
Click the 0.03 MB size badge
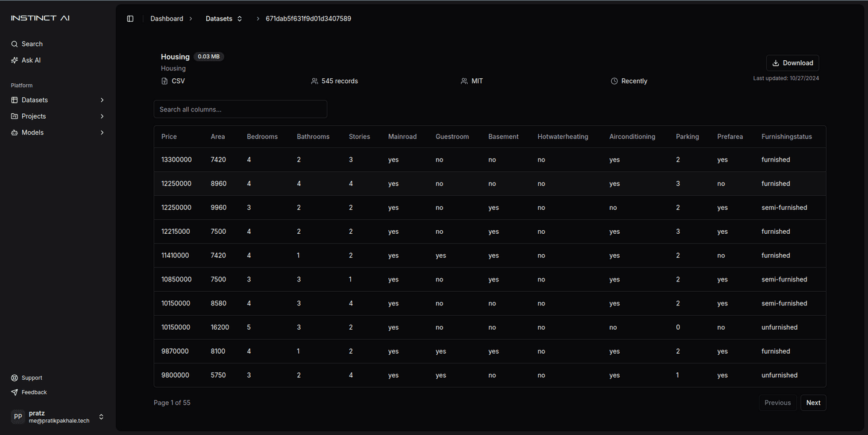point(209,57)
